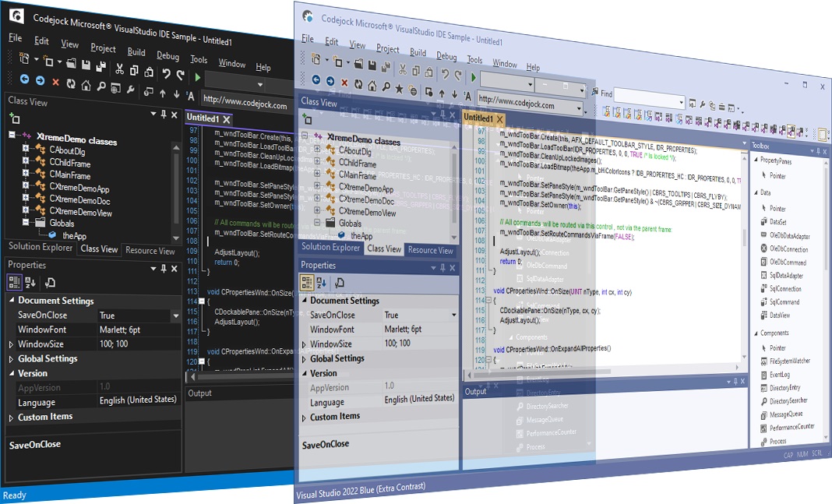832x504 pixels.
Task: Click Home icon in blue window toolbar
Action: tap(372, 86)
